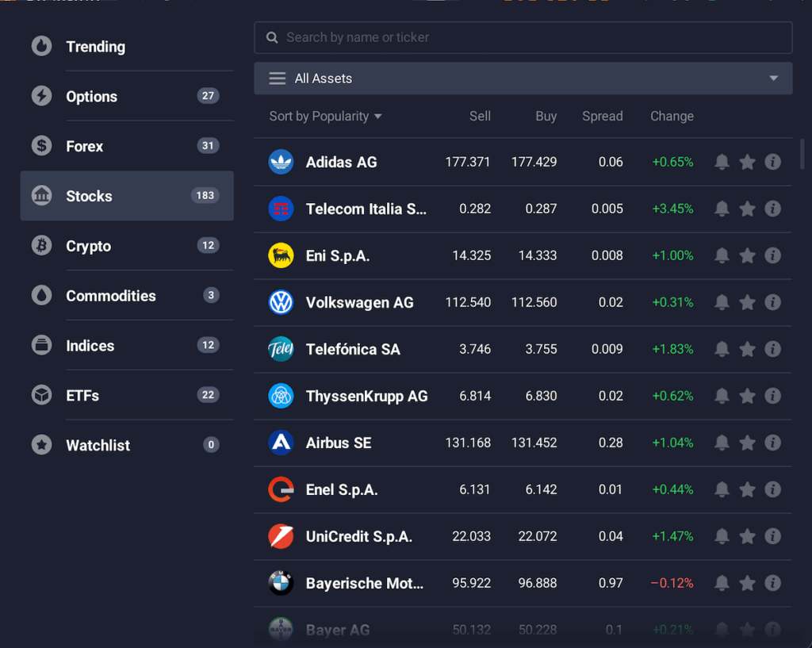Toggle star for Enel S.p.A.
Screen dimensions: 812x648
click(x=747, y=489)
